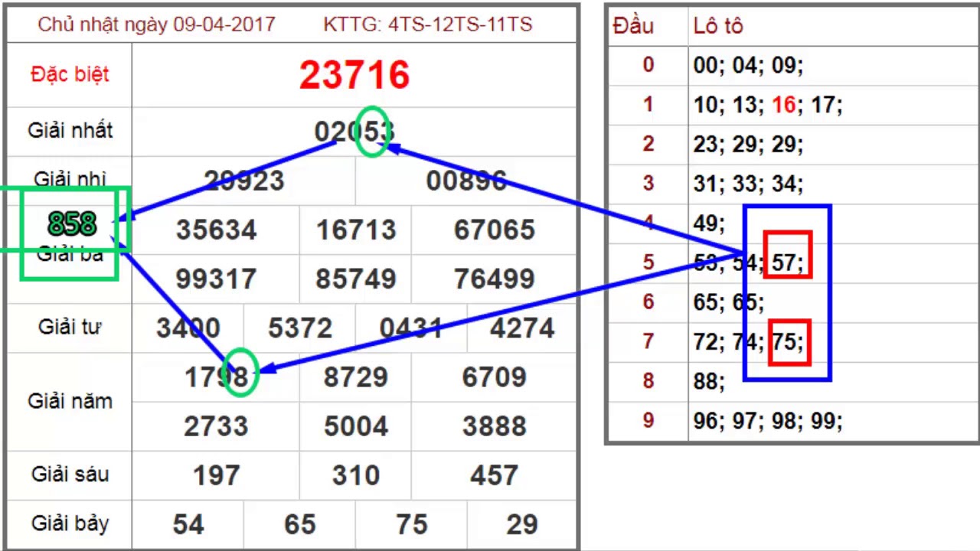Click the red-boxed 57 in Lô tô

click(x=787, y=263)
